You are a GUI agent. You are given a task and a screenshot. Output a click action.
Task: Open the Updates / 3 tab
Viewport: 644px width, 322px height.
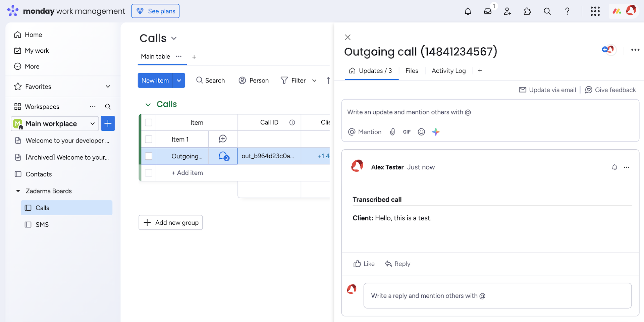[371, 71]
